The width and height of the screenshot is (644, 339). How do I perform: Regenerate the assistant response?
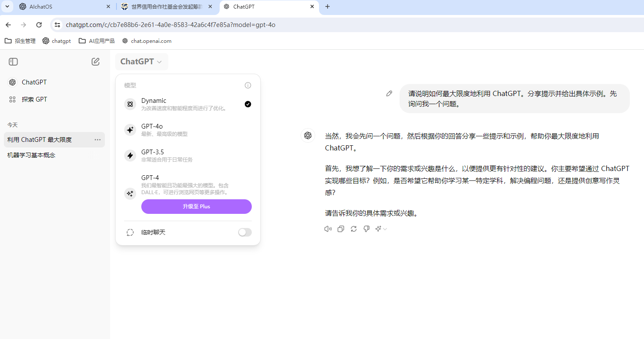coord(354,229)
